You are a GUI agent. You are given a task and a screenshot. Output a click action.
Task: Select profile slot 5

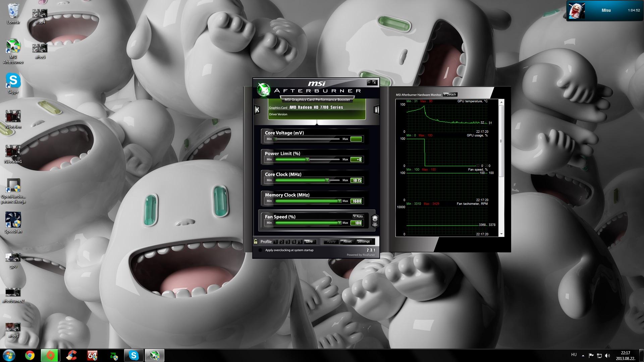coord(300,242)
